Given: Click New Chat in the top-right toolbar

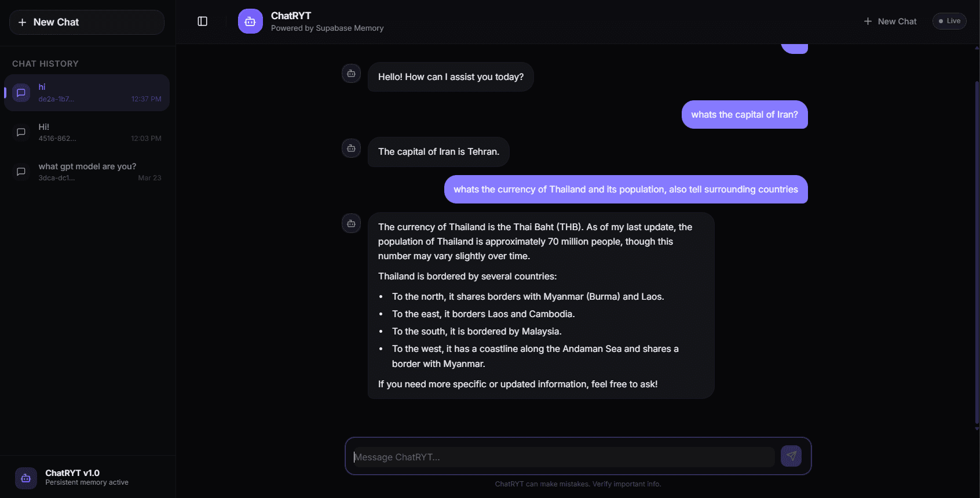Looking at the screenshot, I should tap(890, 21).
